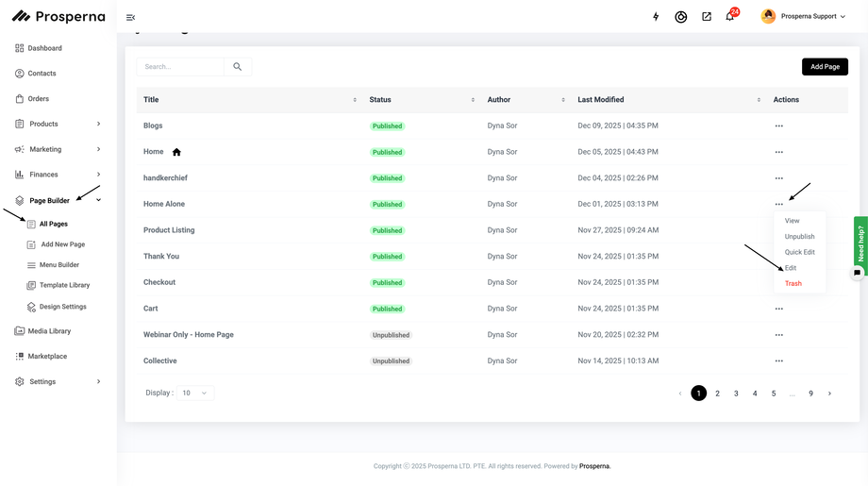This screenshot has width=868, height=486.
Task: Click the page search input field
Action: point(181,67)
